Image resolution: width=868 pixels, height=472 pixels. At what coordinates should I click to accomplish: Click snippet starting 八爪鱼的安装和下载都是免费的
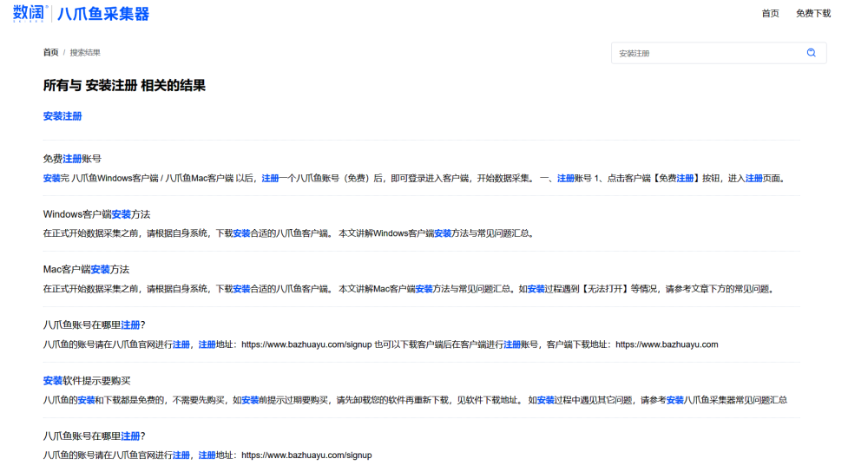[415, 400]
